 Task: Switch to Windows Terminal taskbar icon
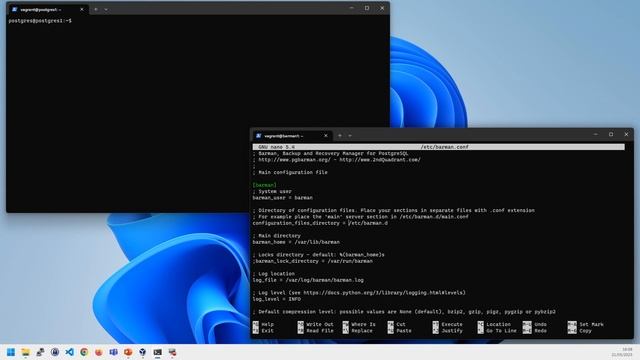(158, 352)
